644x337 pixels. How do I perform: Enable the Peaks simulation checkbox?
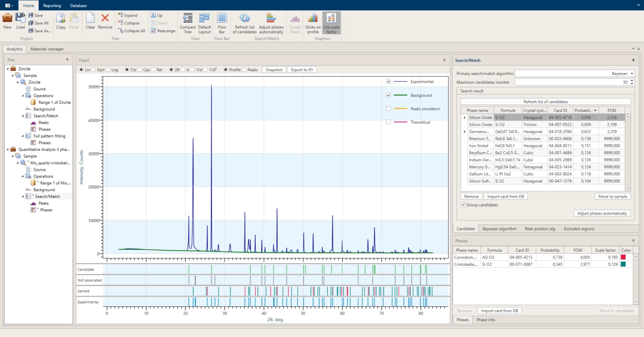point(388,109)
